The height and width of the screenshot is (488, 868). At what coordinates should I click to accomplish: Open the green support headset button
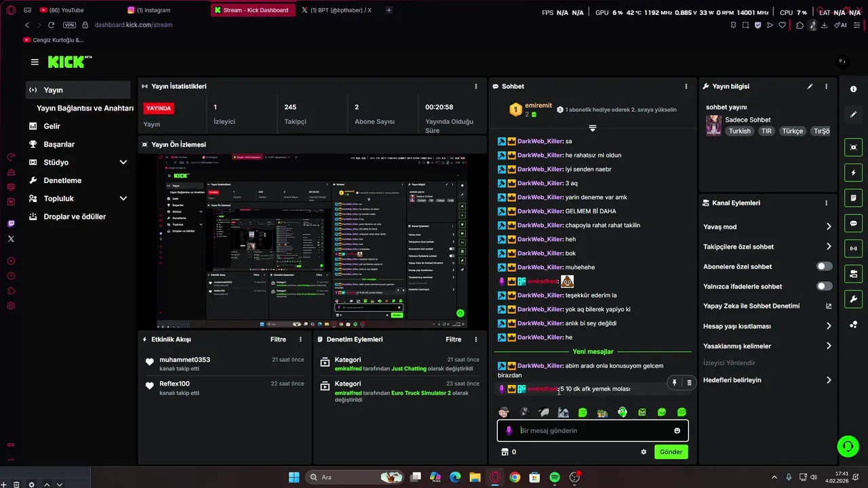(848, 446)
